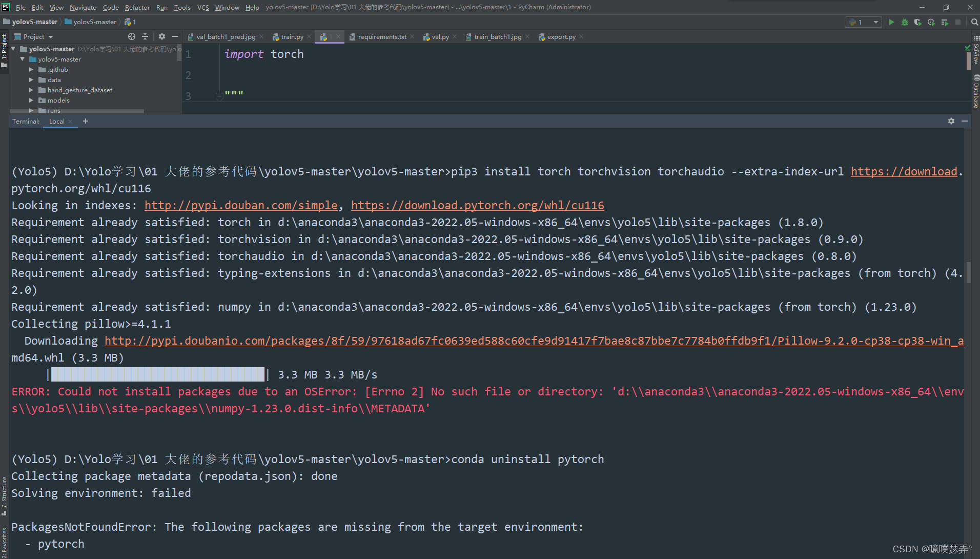Expand the data folder
This screenshot has width=980, height=559.
(x=31, y=79)
